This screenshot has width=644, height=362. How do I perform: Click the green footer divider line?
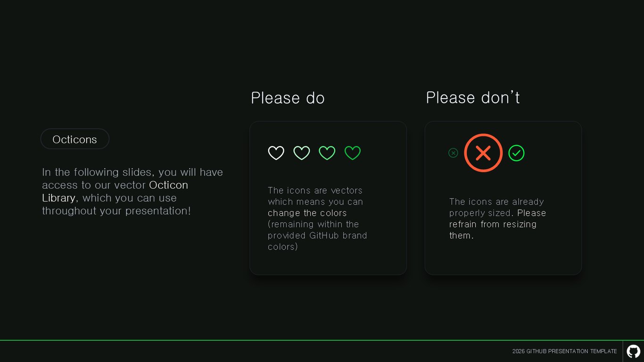[322, 340]
